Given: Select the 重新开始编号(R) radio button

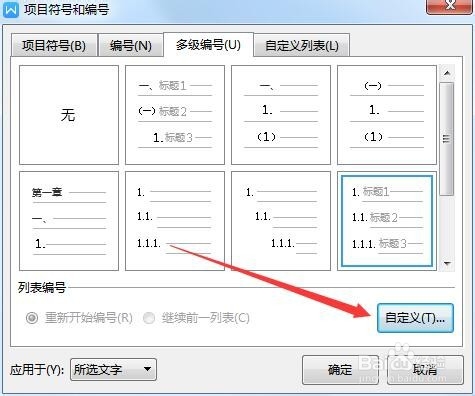Looking at the screenshot, I should (x=32, y=318).
